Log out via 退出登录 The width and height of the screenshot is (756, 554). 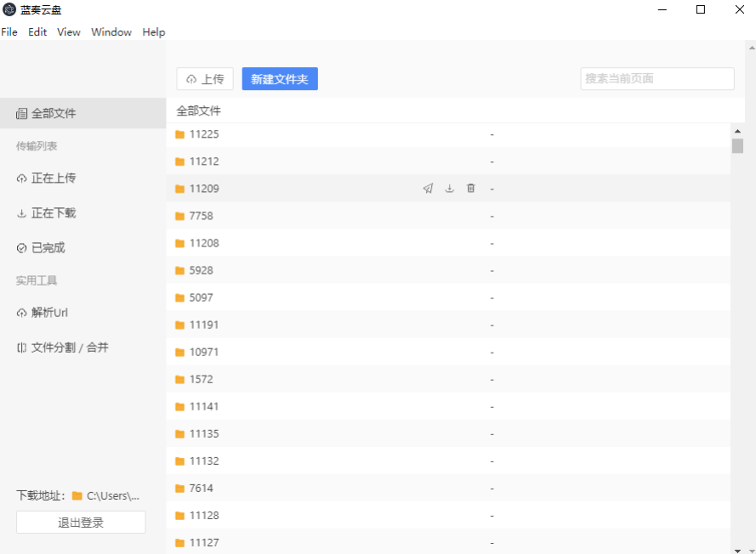(x=80, y=522)
